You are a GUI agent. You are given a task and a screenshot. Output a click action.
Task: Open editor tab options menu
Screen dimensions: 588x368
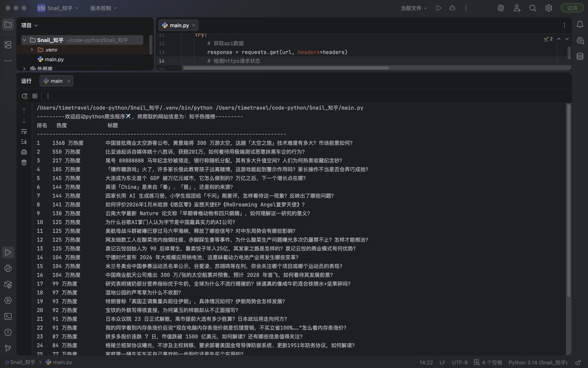[564, 25]
